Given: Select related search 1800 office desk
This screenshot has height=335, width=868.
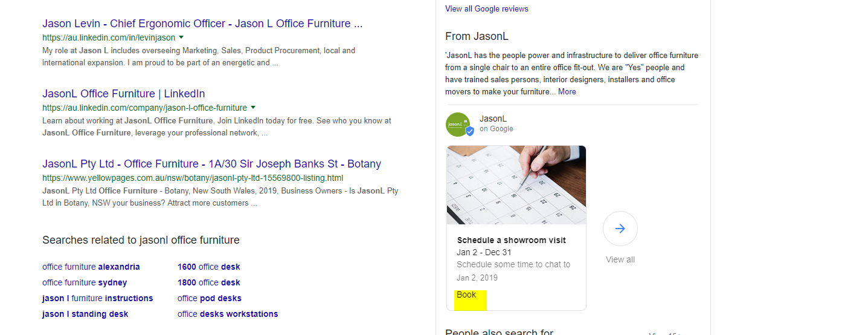Looking at the screenshot, I should coord(208,282).
